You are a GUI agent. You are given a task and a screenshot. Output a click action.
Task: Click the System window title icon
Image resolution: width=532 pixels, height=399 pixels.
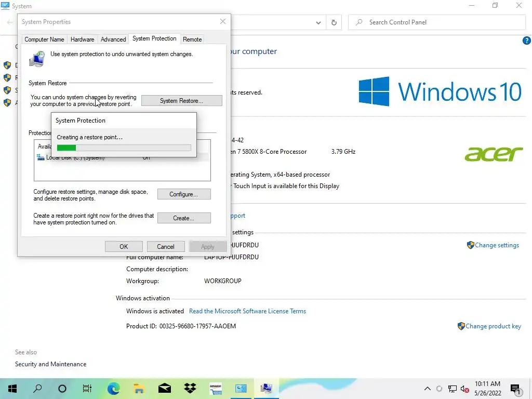click(5, 6)
